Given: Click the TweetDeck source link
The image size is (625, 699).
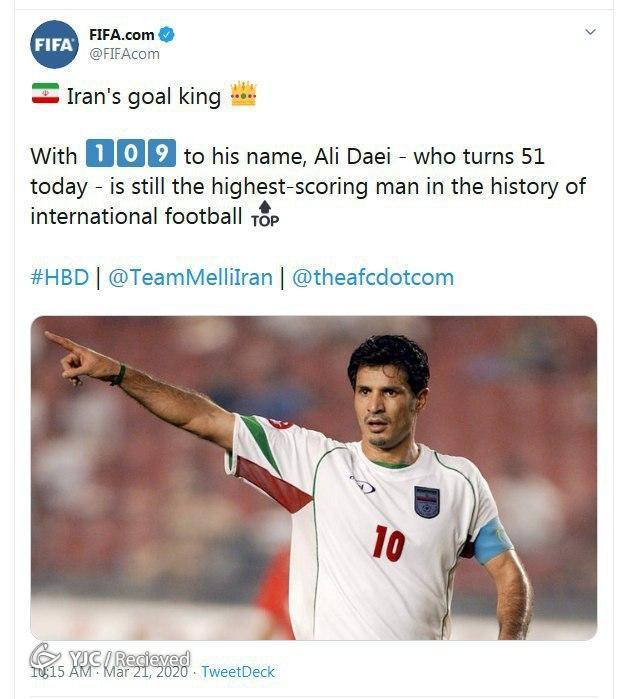Looking at the screenshot, I should click(x=238, y=671).
